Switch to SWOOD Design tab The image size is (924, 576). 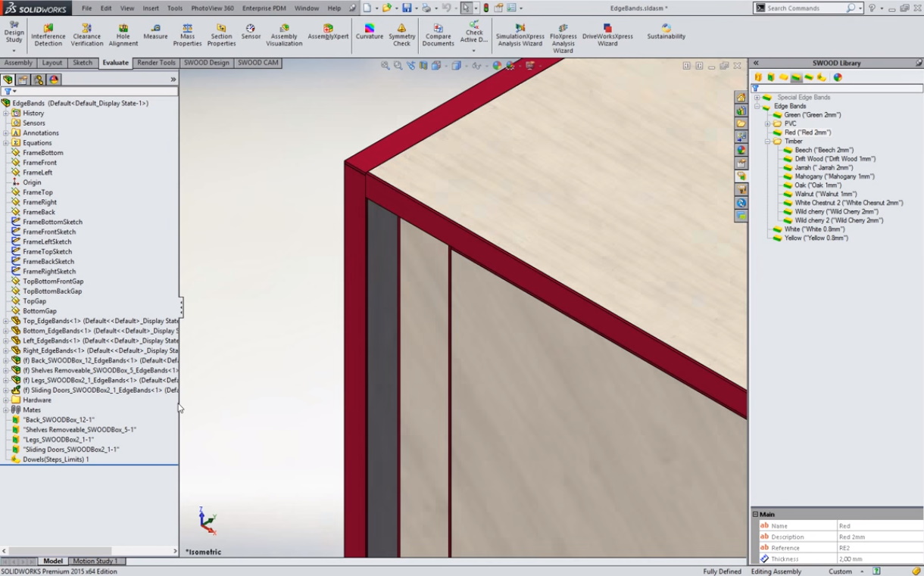(x=206, y=63)
